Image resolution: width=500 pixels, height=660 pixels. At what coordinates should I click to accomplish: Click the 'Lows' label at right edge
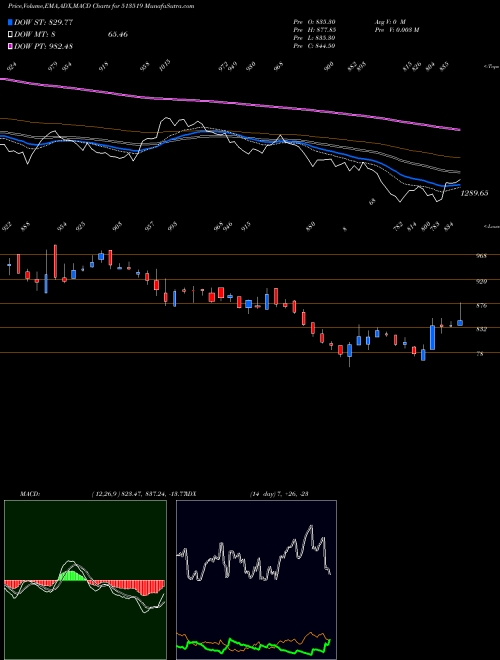(492, 226)
